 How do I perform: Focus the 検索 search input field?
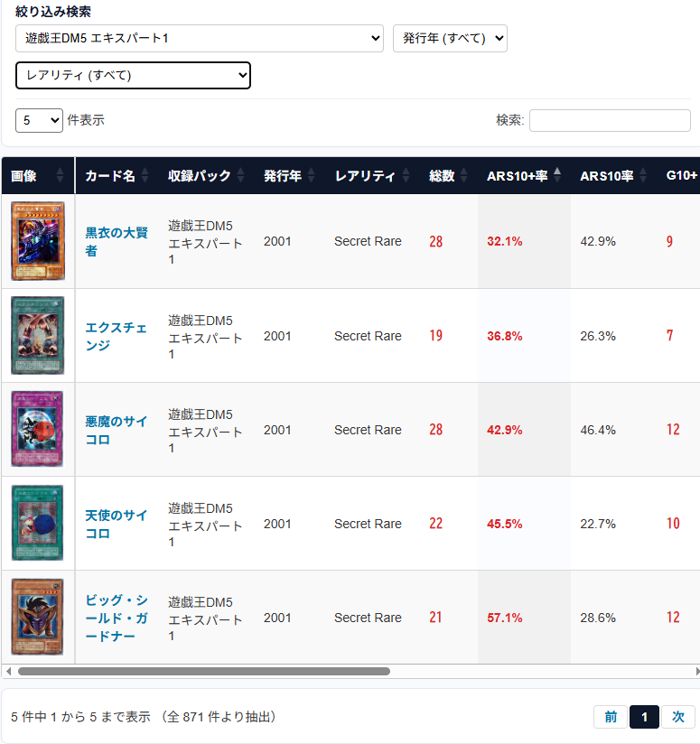point(610,120)
